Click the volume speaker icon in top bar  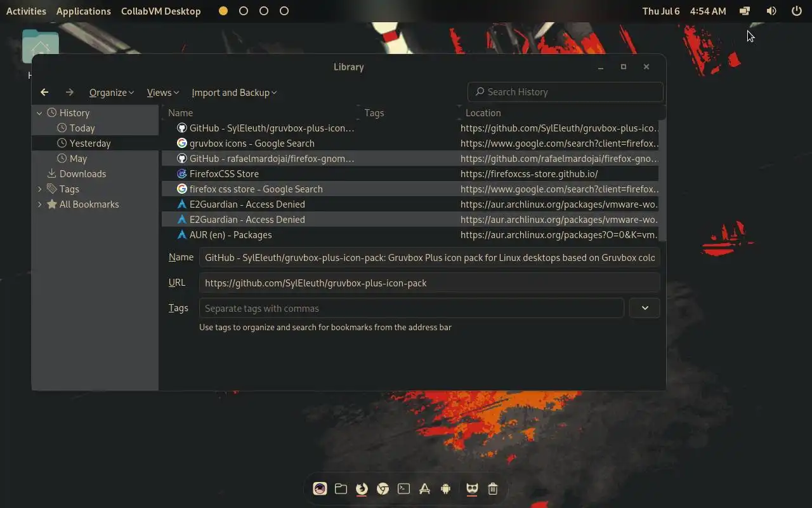coord(771,11)
